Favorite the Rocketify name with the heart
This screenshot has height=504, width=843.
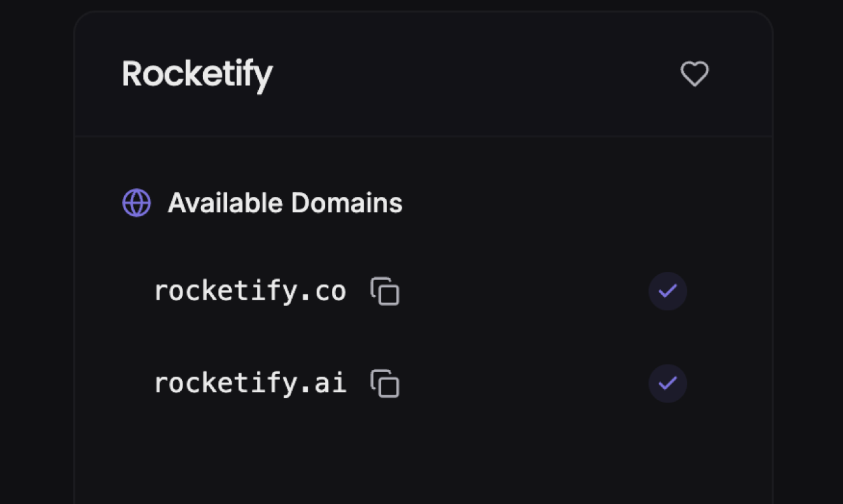(x=694, y=74)
